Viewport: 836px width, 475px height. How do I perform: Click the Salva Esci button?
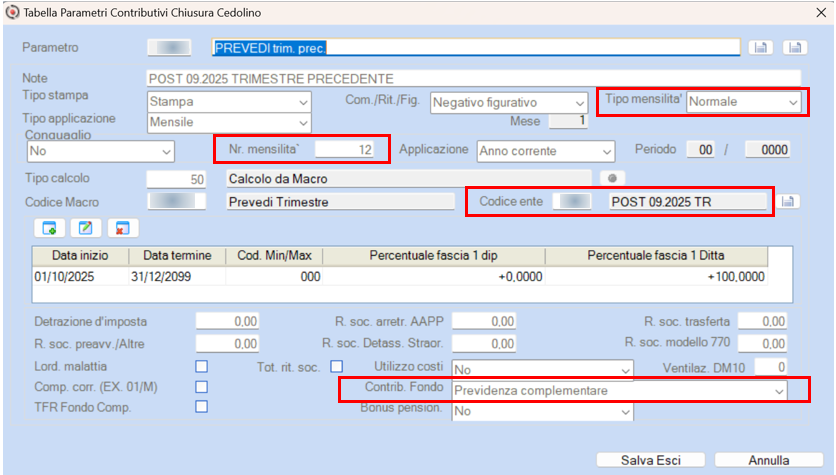650,460
